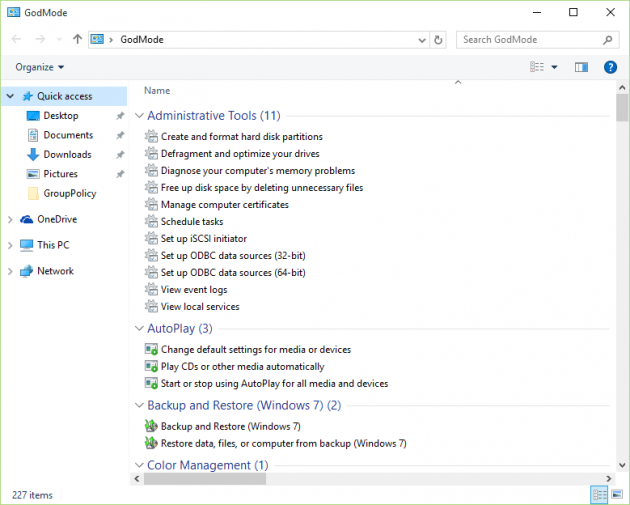Select Defragment and optimize your drives
The height and width of the screenshot is (505, 630).
(x=240, y=154)
